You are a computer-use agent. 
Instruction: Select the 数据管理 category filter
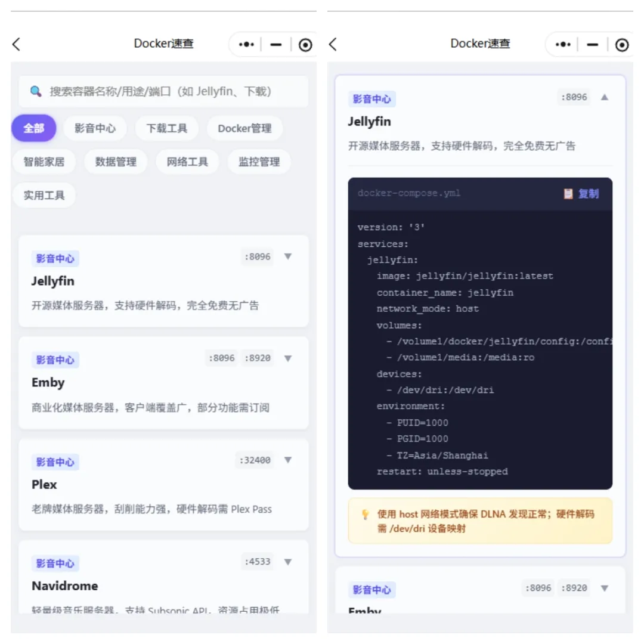tap(116, 162)
